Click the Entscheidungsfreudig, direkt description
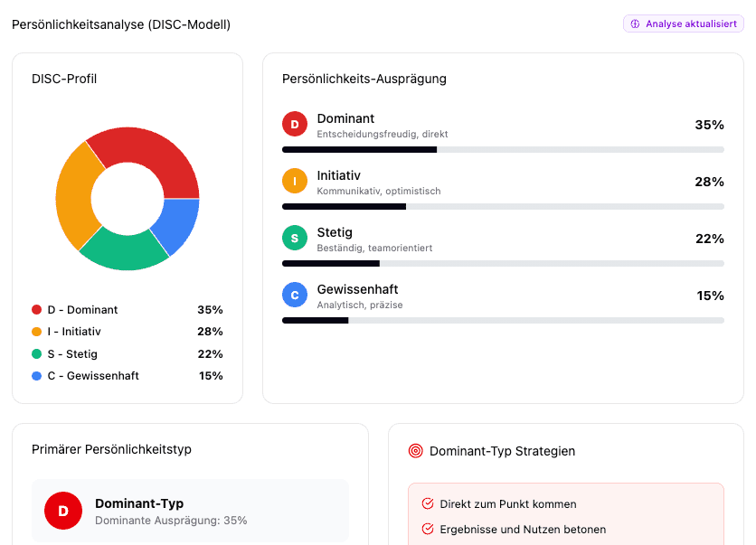The height and width of the screenshot is (545, 756). [383, 134]
